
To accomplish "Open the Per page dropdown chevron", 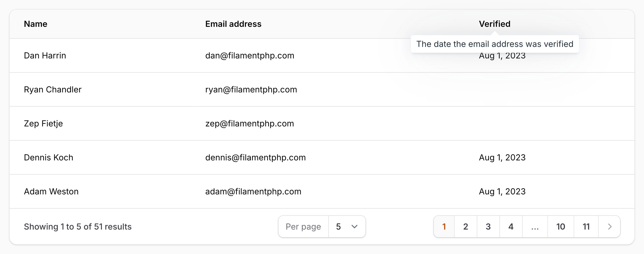I will point(354,227).
